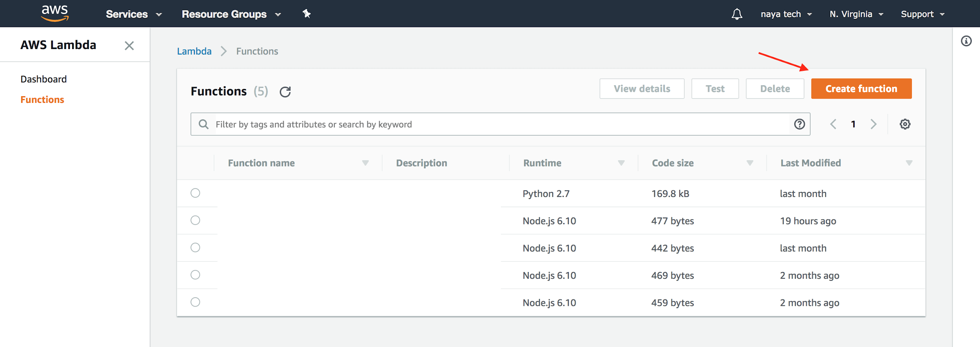Open the notifications bell
Viewport: 980px width, 347px height.
pyautogui.click(x=737, y=14)
